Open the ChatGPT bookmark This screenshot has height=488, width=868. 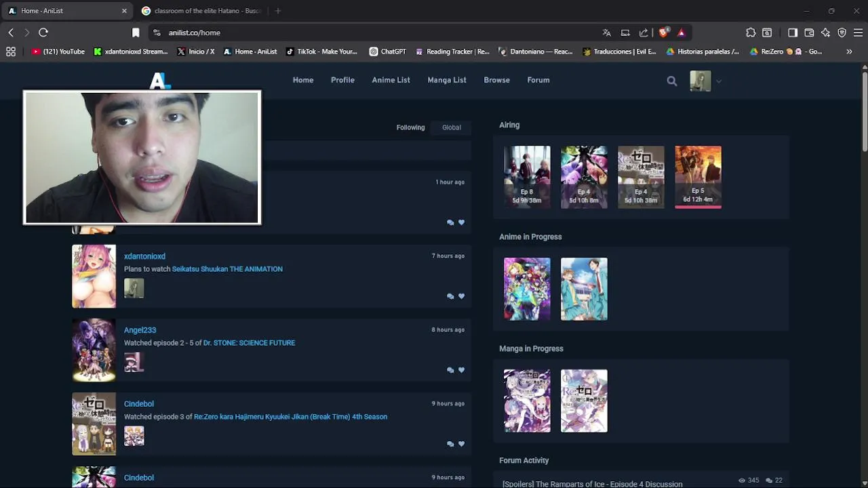388,52
